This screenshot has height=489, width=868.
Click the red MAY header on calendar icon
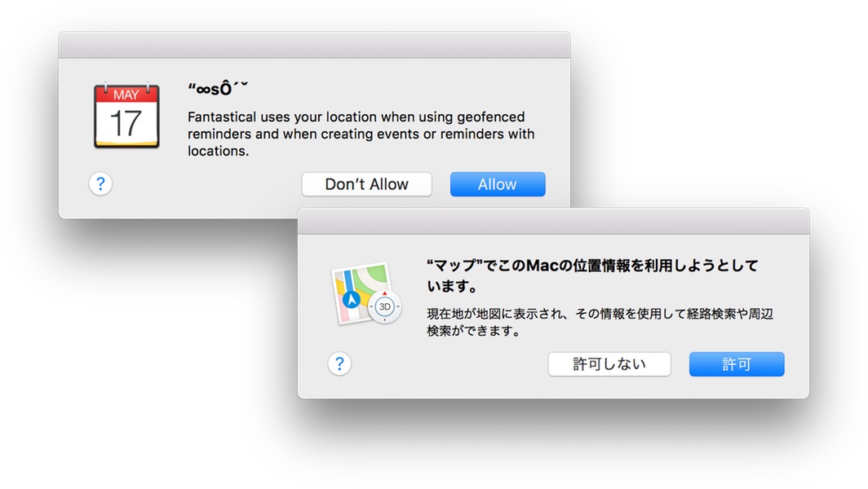pyautogui.click(x=126, y=95)
